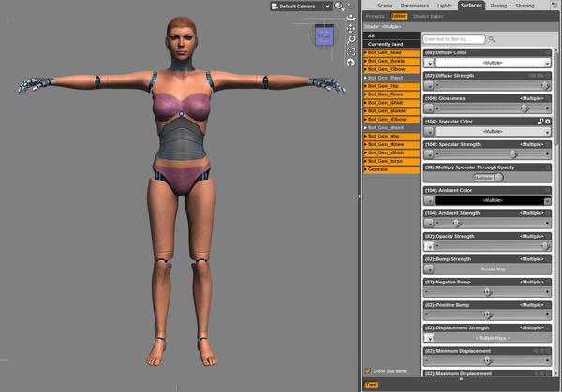This screenshot has height=392, width=562.
Task: Select the Surfaces tab
Action: point(471,6)
